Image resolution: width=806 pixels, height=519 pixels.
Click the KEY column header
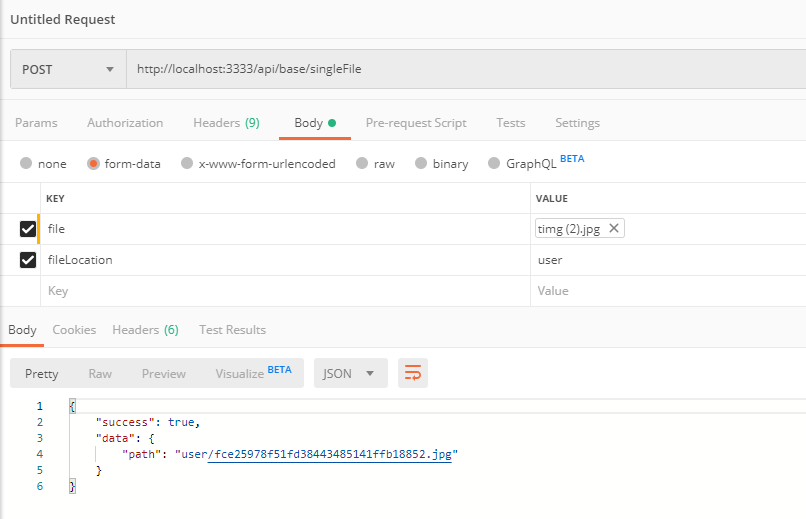(55, 198)
